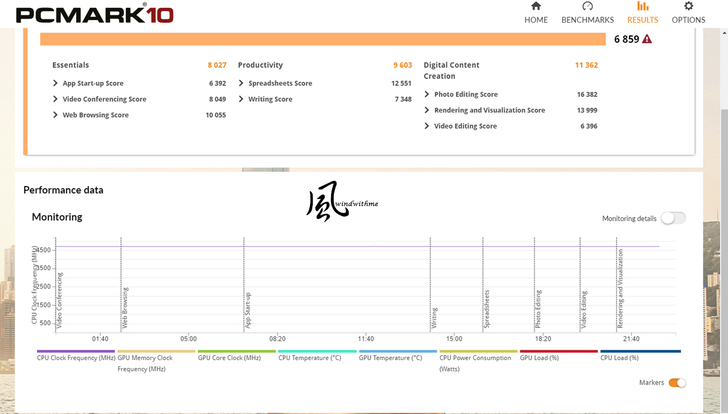Click the orange overall score bar
This screenshot has height=414, width=728.
[x=322, y=39]
